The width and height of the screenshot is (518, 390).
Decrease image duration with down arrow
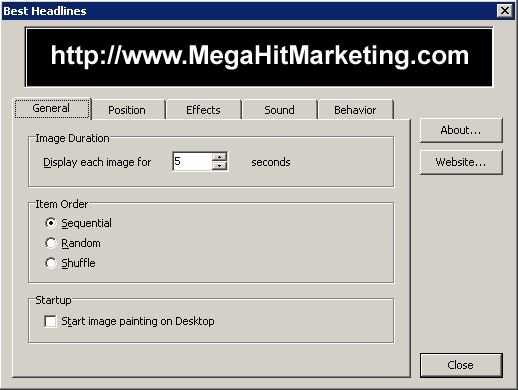point(219,166)
